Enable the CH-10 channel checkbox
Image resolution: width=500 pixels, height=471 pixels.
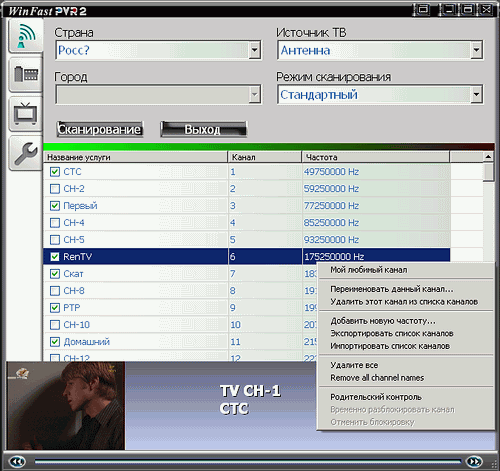click(x=55, y=325)
